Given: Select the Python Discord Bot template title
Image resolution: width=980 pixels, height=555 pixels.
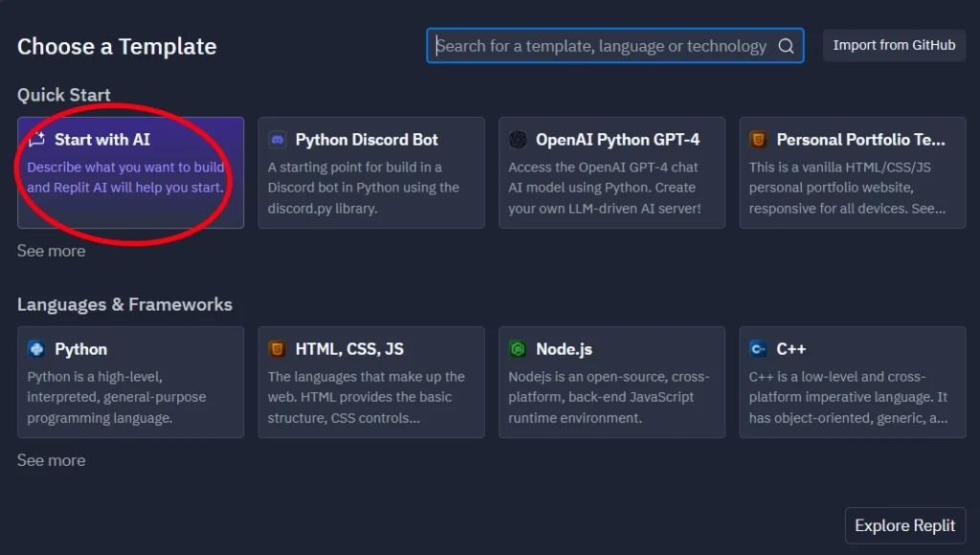Looking at the screenshot, I should tap(367, 140).
